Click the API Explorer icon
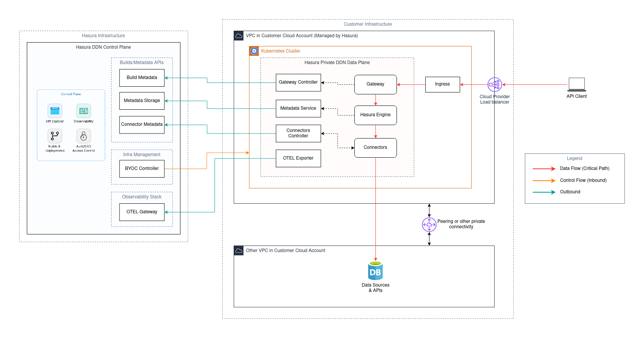 [55, 111]
